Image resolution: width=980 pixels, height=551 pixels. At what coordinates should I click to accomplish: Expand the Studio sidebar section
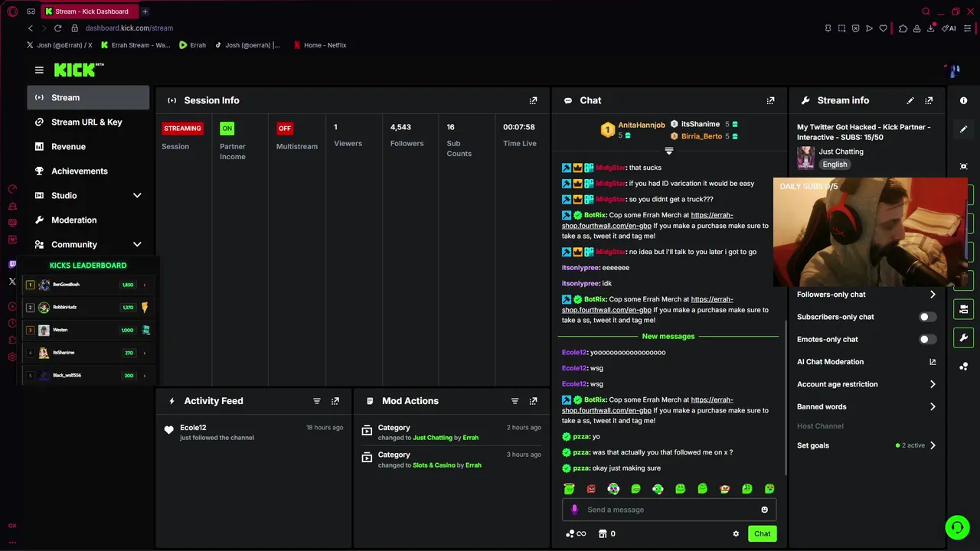(x=137, y=195)
